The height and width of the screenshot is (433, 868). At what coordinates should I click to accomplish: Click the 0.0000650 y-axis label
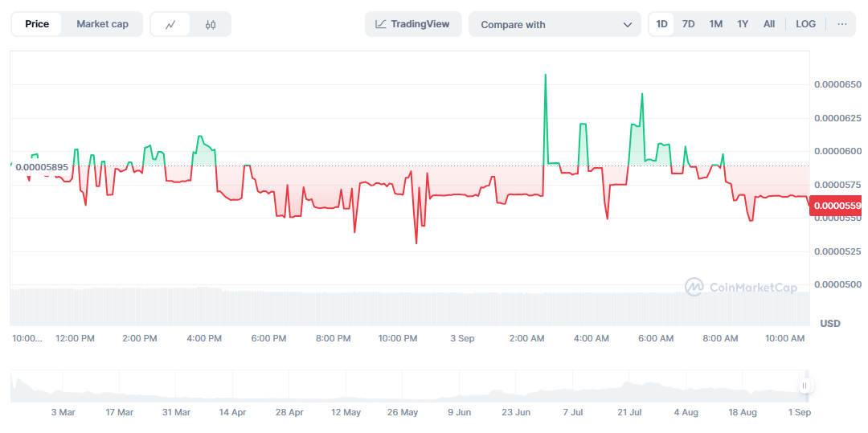click(x=837, y=84)
